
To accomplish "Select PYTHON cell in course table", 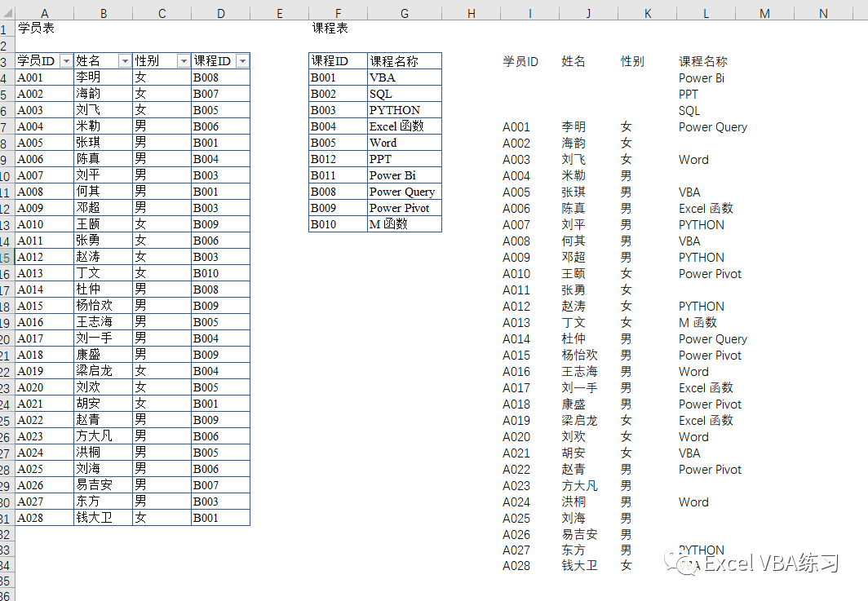I will click(x=405, y=110).
